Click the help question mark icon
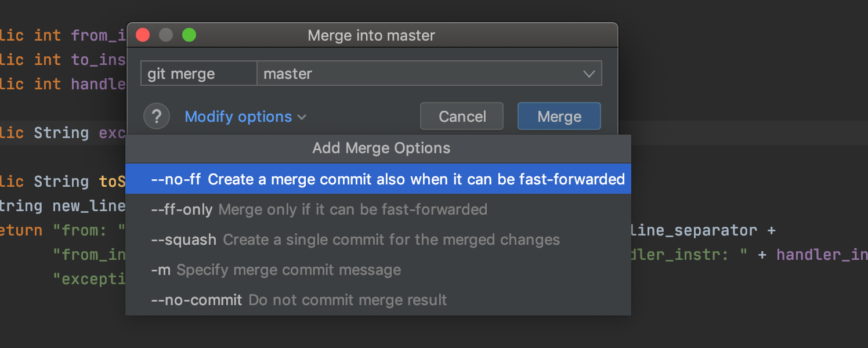The width and height of the screenshot is (868, 348). tap(156, 117)
